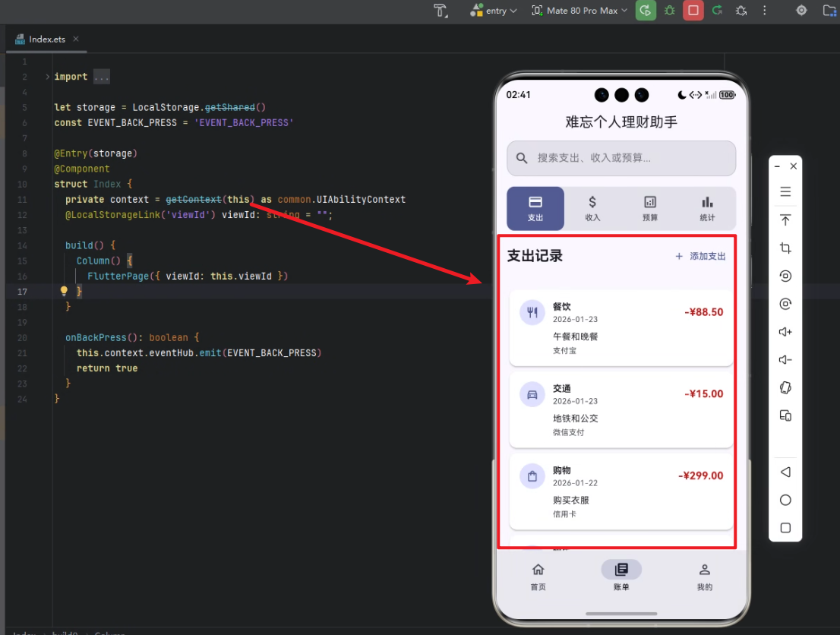Image resolution: width=840 pixels, height=635 pixels.
Task: Click the search field in the phone app
Action: pyautogui.click(x=621, y=158)
